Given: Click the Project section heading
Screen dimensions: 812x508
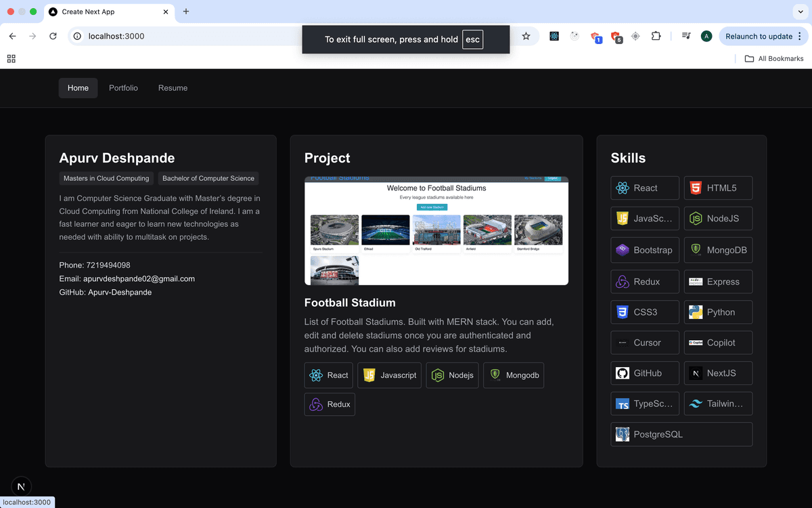Looking at the screenshot, I should (x=328, y=158).
